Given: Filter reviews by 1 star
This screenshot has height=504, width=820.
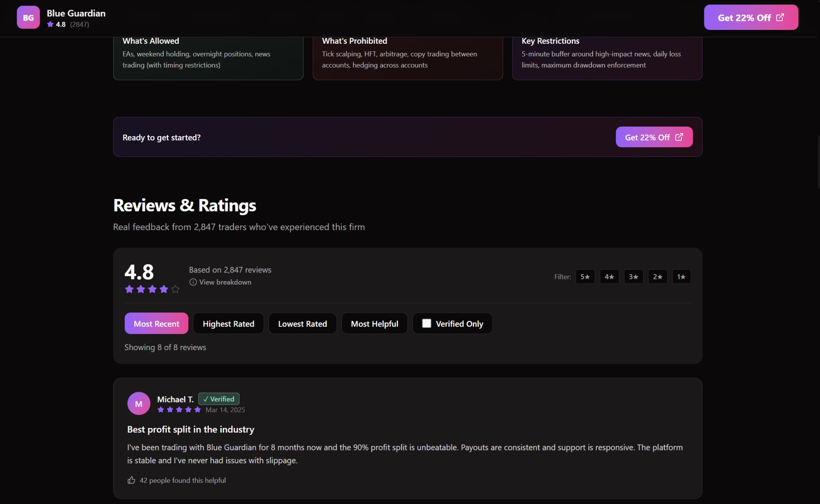Looking at the screenshot, I should [x=681, y=277].
